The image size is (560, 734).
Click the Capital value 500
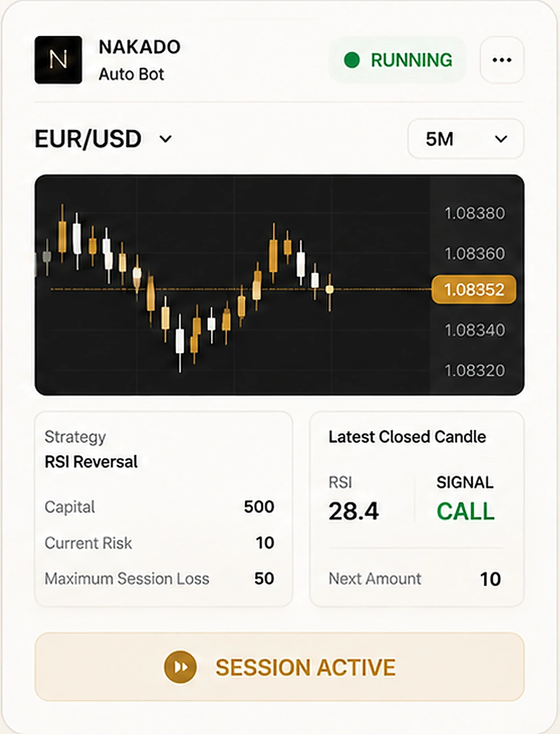tap(259, 506)
